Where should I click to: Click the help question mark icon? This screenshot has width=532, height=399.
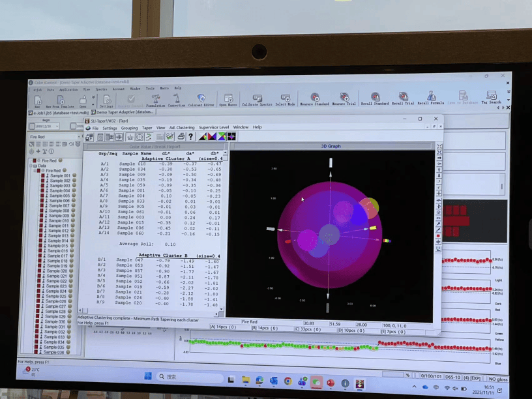(x=190, y=137)
